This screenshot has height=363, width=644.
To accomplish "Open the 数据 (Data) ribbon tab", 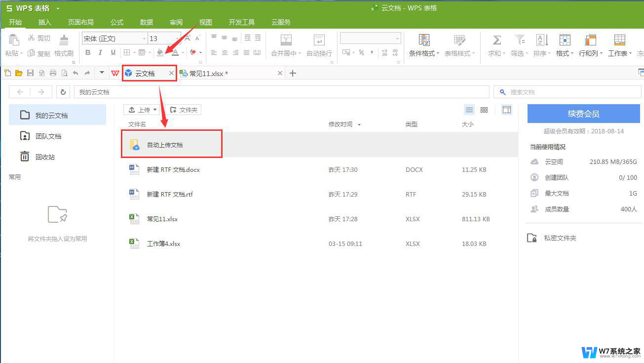I will coord(147,22).
